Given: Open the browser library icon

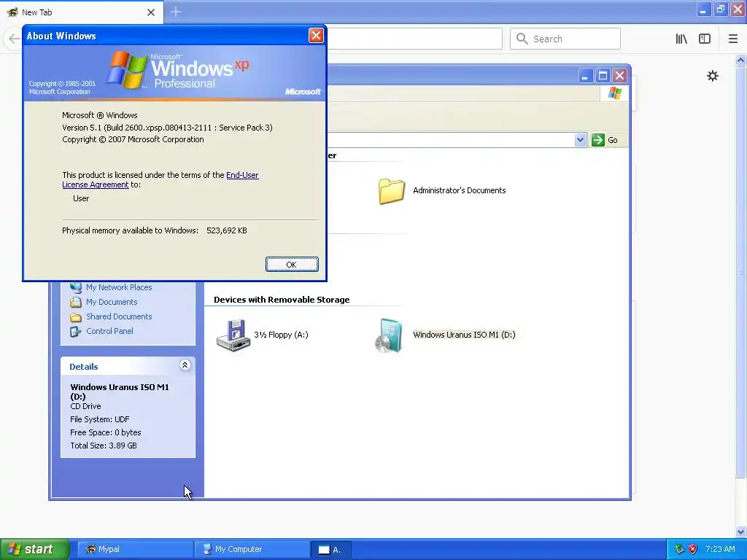Looking at the screenshot, I should point(681,39).
